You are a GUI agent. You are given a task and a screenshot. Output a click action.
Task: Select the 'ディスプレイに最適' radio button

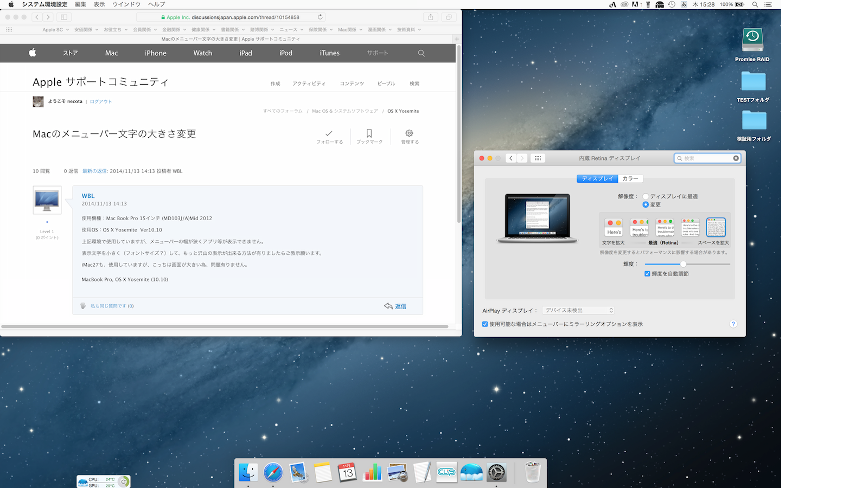tap(646, 196)
